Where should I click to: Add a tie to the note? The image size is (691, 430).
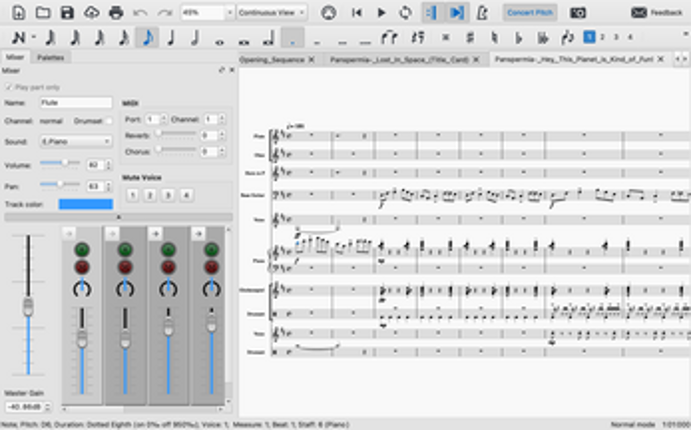pos(389,37)
